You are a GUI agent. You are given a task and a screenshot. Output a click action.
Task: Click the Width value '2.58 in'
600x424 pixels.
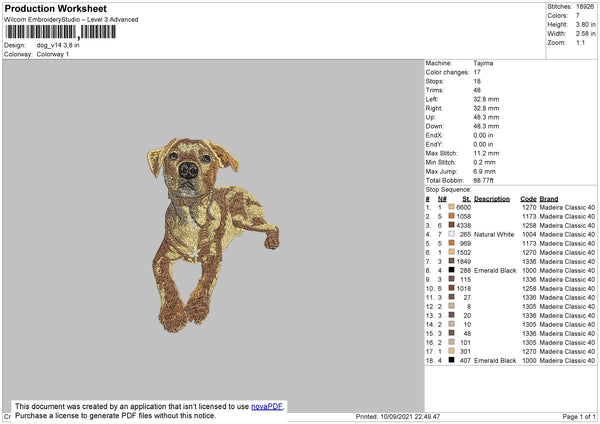click(x=585, y=34)
